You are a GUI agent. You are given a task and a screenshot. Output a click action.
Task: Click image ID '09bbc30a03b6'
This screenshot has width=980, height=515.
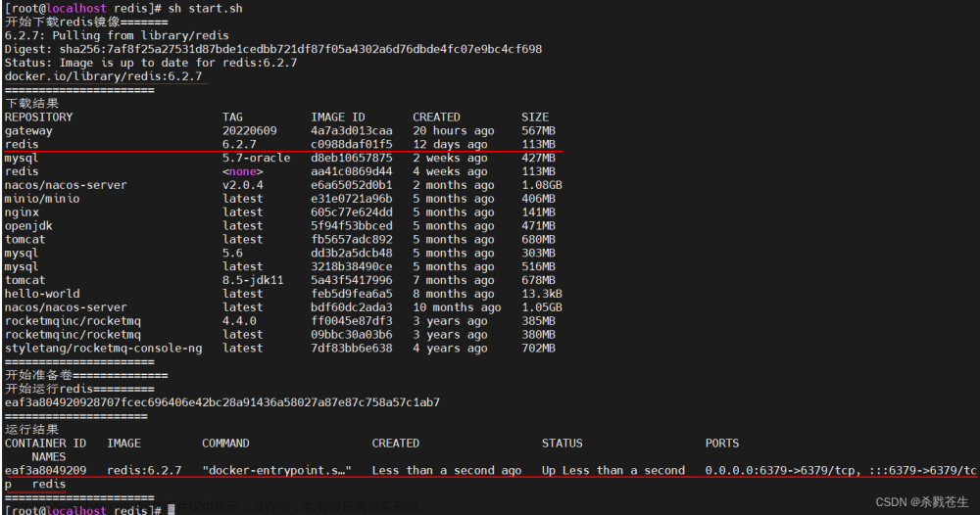coord(351,335)
